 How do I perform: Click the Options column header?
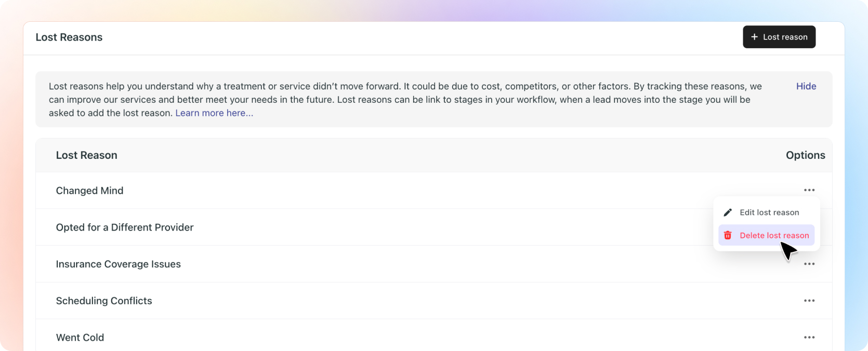(x=805, y=155)
